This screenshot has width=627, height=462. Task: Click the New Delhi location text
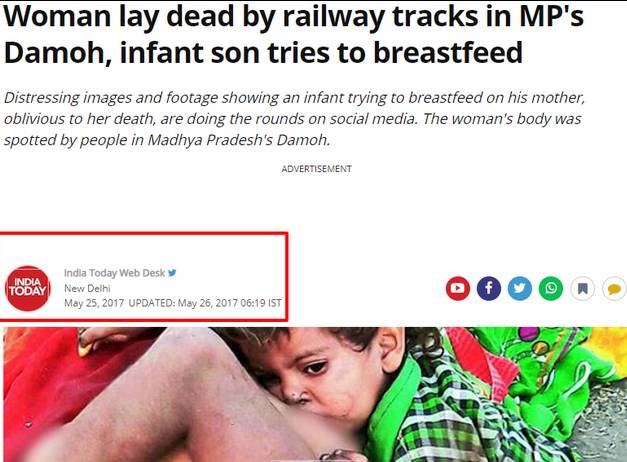coord(87,288)
